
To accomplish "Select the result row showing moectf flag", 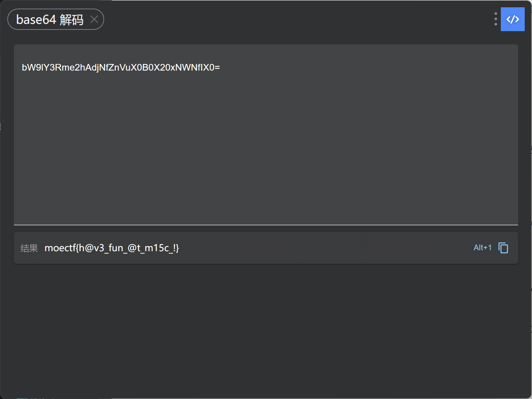I will (266, 248).
